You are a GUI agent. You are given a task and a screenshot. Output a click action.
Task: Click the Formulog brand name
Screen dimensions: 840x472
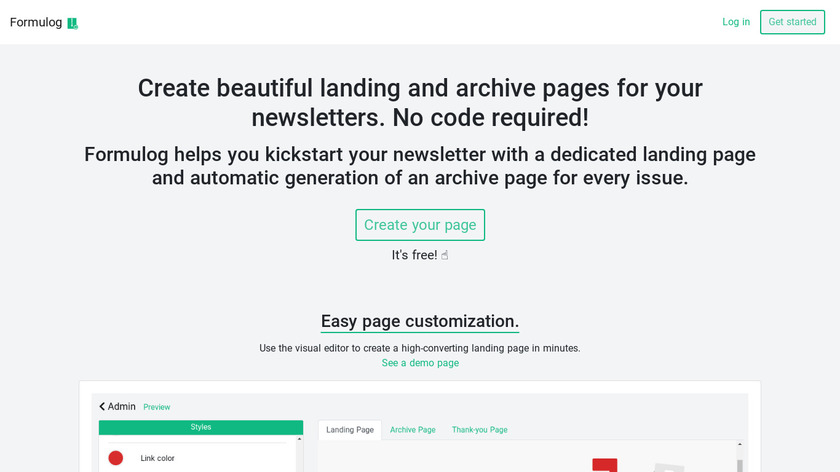coord(36,22)
